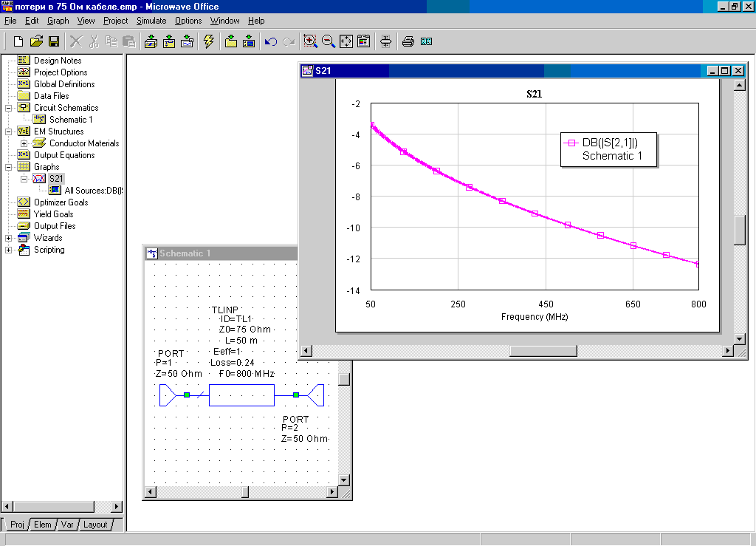Click the S21 graph vertical scrollbar thumb
756x546 pixels.
(739, 231)
